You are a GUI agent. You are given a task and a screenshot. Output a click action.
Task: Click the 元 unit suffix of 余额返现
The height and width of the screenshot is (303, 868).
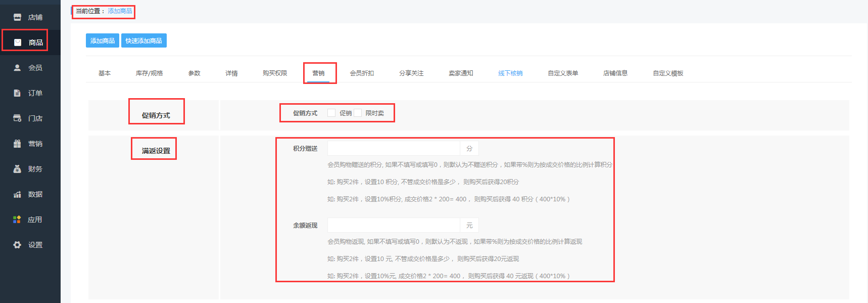pyautogui.click(x=469, y=225)
